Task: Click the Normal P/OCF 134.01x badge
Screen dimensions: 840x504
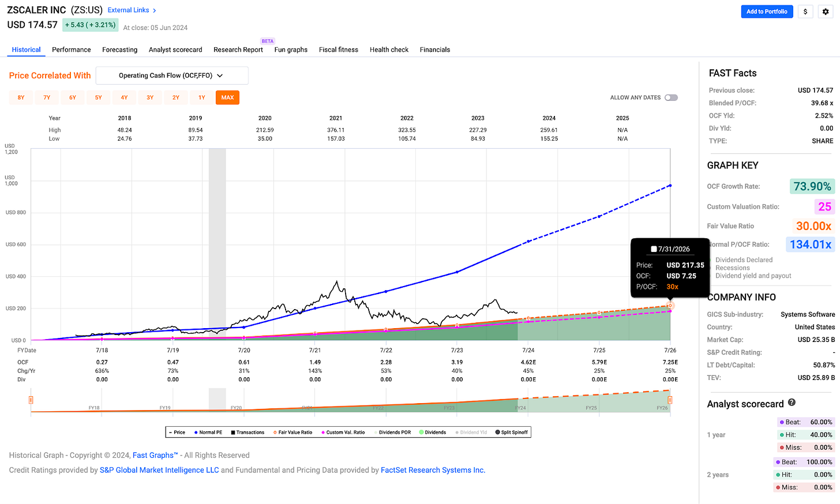Action: [811, 245]
